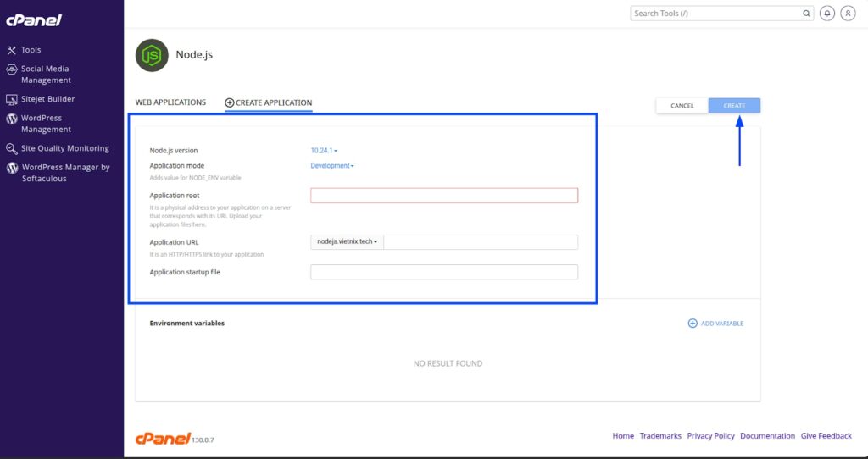This screenshot has height=459, width=868.
Task: Select the Create Application tab
Action: click(x=268, y=103)
